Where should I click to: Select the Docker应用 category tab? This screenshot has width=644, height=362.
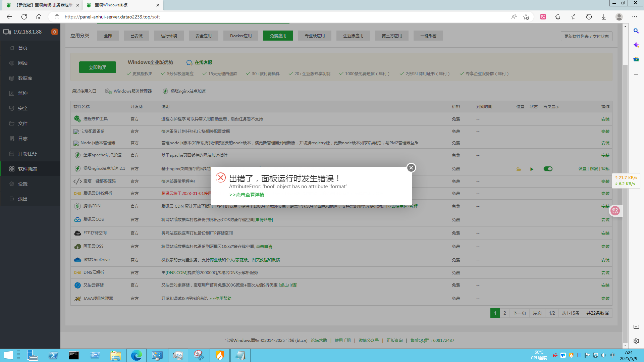(x=241, y=36)
